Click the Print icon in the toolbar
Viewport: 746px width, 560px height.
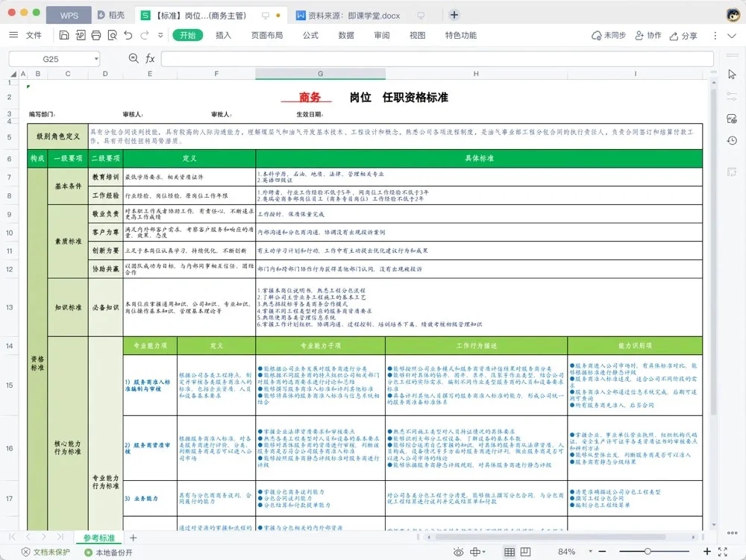[x=95, y=35]
